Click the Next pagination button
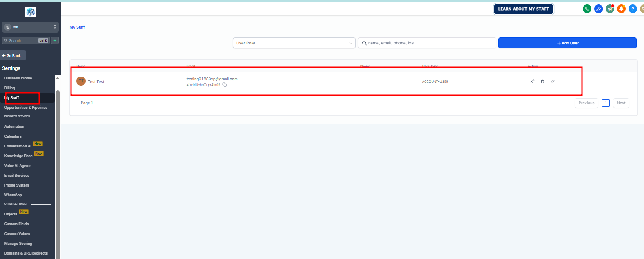The image size is (644, 259). pyautogui.click(x=621, y=103)
